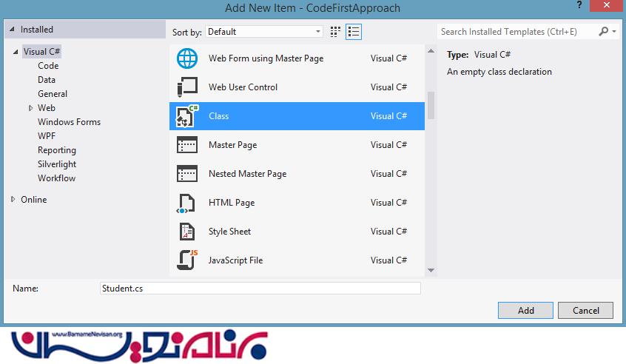Viewport: 626px width, 364px height.
Task: Select the JavaScript File template icon
Action: coord(187,260)
